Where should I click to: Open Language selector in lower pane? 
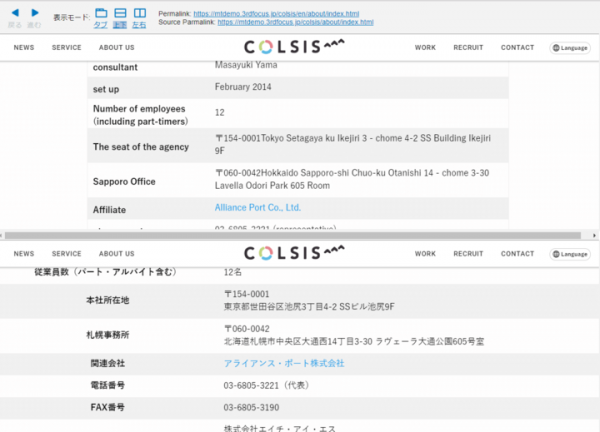(x=570, y=254)
